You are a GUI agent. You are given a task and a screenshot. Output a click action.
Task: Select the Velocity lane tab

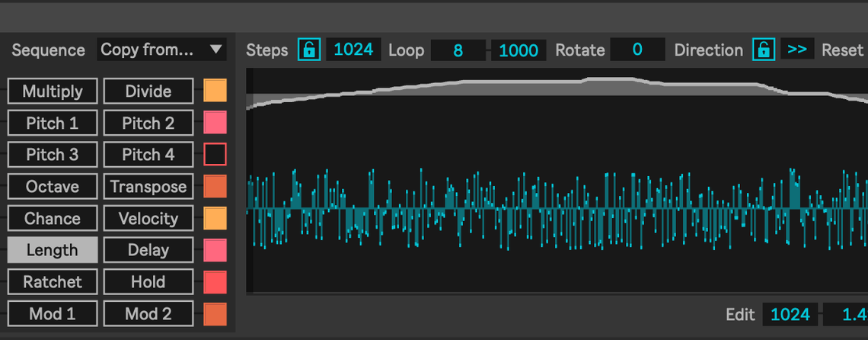[148, 219]
